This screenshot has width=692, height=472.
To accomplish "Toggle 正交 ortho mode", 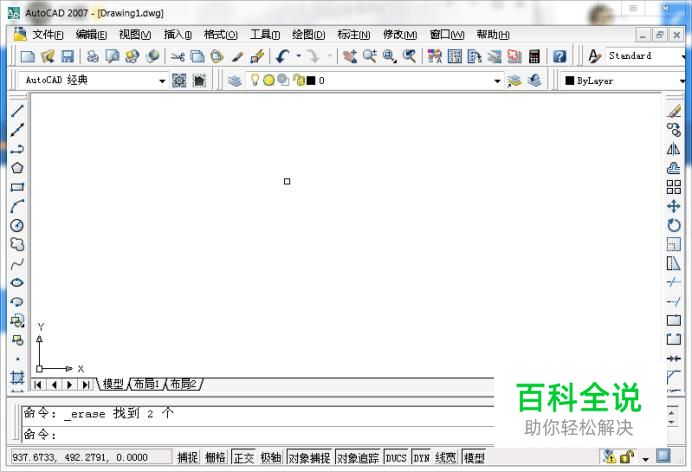I will pyautogui.click(x=244, y=457).
